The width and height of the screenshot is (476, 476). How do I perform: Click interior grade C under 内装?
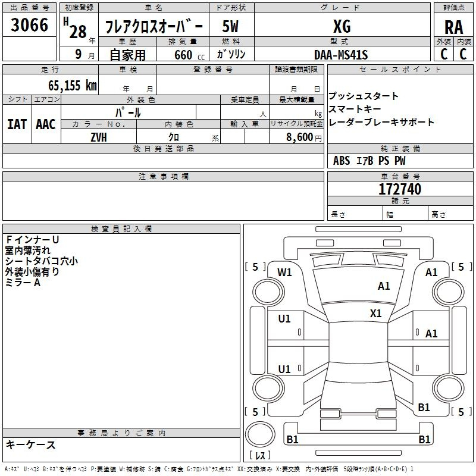pos(463,54)
